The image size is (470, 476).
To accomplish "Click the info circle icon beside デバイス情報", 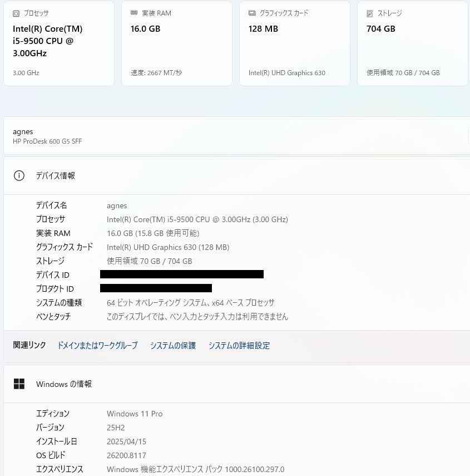I will [19, 175].
